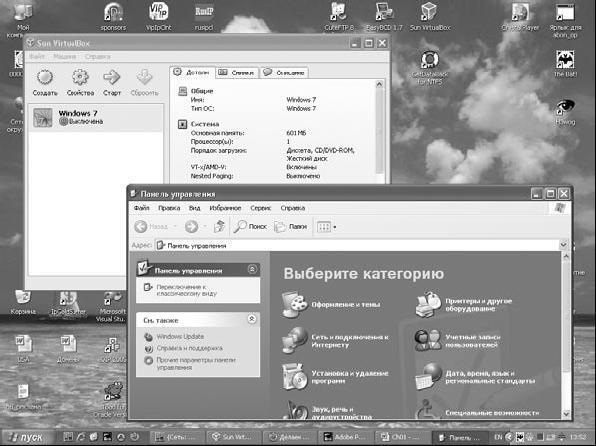Open the views button dropdown arrow
This screenshot has height=446, width=596.
335,227
